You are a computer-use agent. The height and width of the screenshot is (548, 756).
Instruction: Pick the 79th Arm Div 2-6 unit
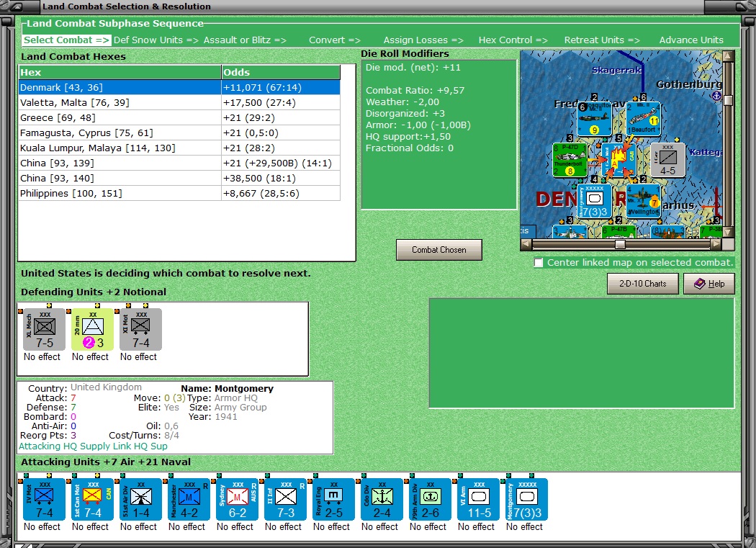pyautogui.click(x=430, y=499)
